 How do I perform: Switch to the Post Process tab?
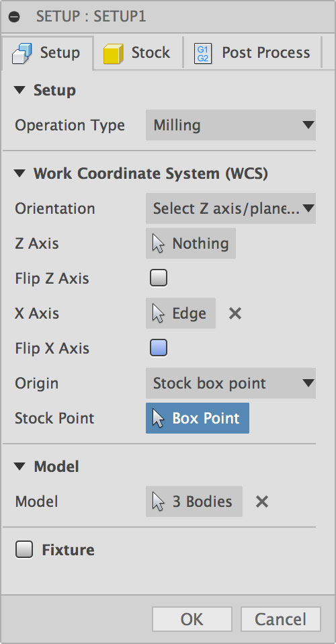point(252,53)
